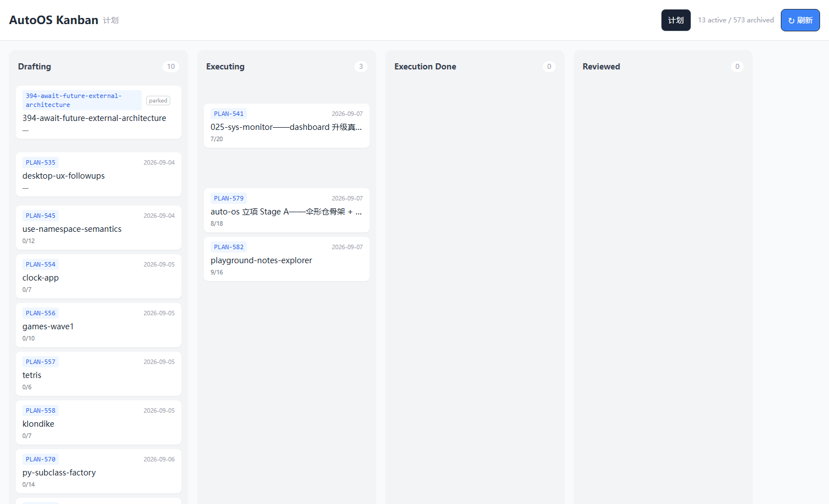Open the use-namespace-semantics card
This screenshot has width=829, height=504.
pyautogui.click(x=99, y=227)
